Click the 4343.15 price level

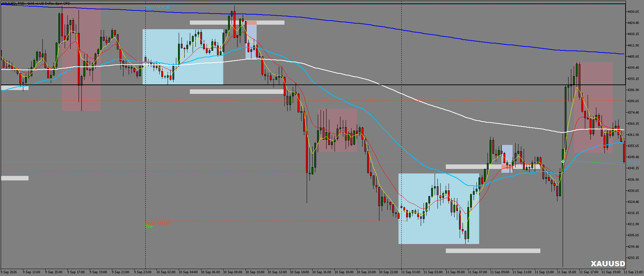coord(633,168)
